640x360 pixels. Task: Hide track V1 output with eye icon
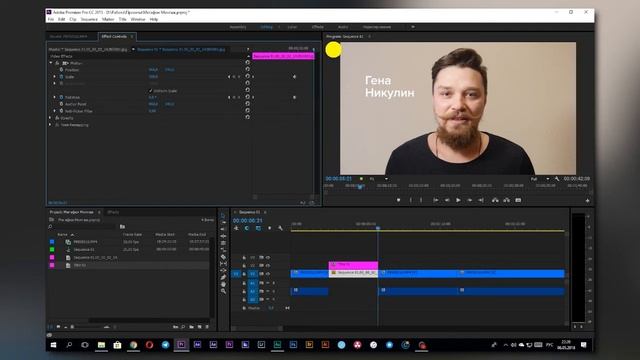[x=268, y=274]
